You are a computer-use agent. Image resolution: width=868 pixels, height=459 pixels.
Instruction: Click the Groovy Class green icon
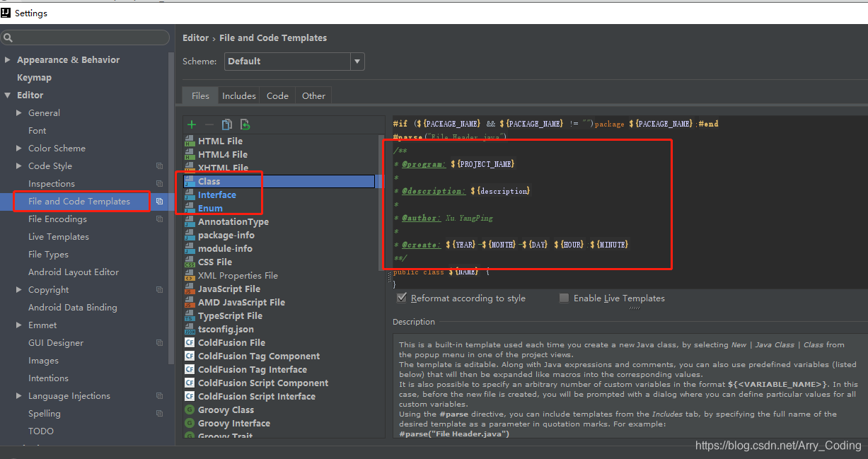[190, 409]
